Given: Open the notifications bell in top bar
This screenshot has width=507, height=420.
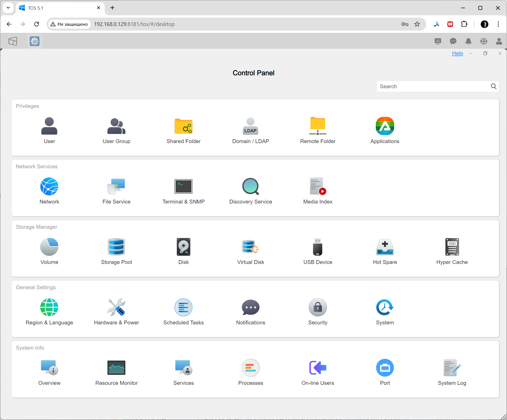Looking at the screenshot, I should 468,41.
